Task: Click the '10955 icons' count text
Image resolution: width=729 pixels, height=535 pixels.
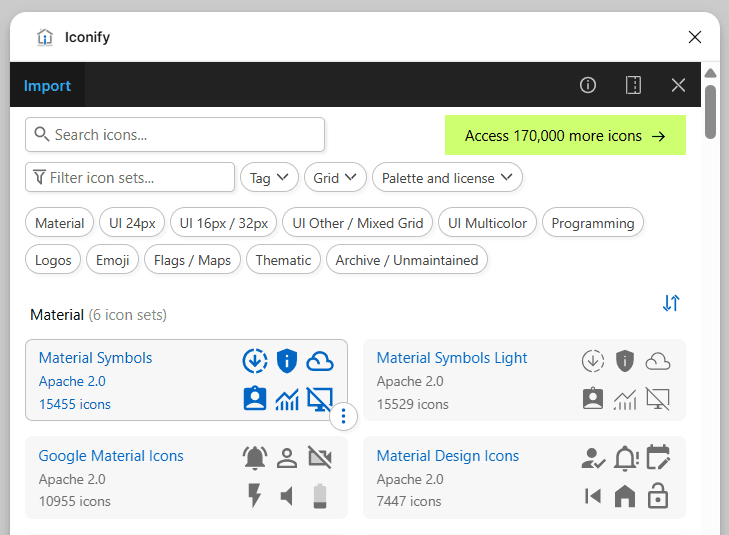Action: point(74,501)
